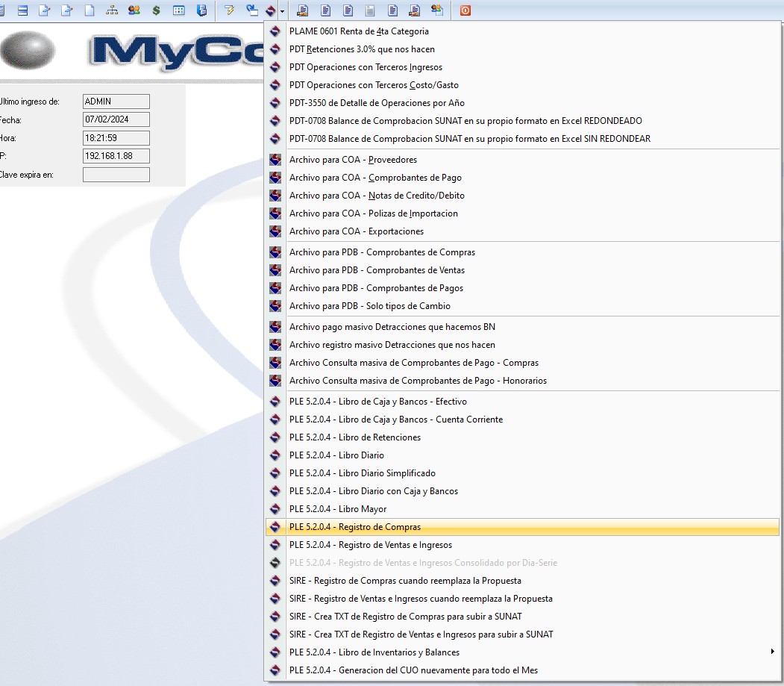
Task: Click the green dollar sign toolbar icon
Action: click(156, 10)
